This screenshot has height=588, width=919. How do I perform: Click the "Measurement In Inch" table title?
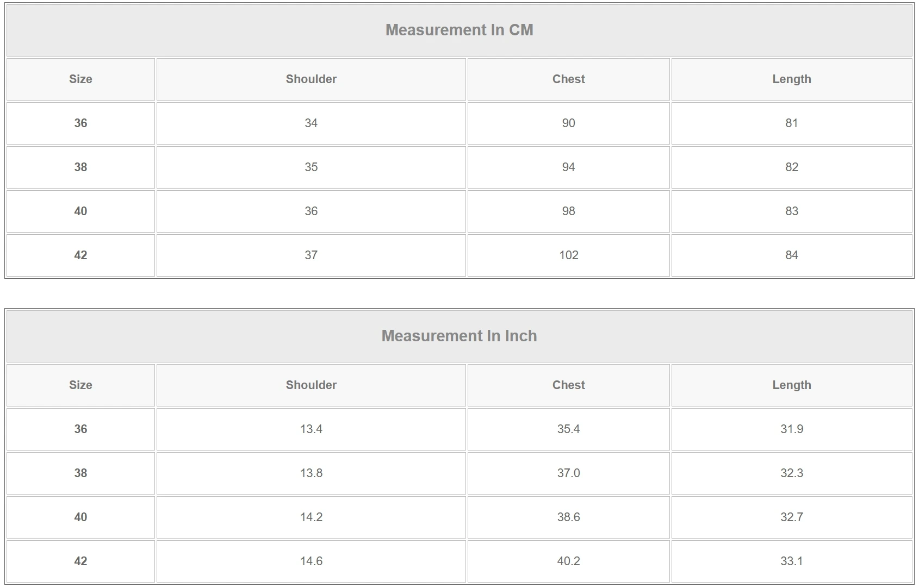coord(459,336)
